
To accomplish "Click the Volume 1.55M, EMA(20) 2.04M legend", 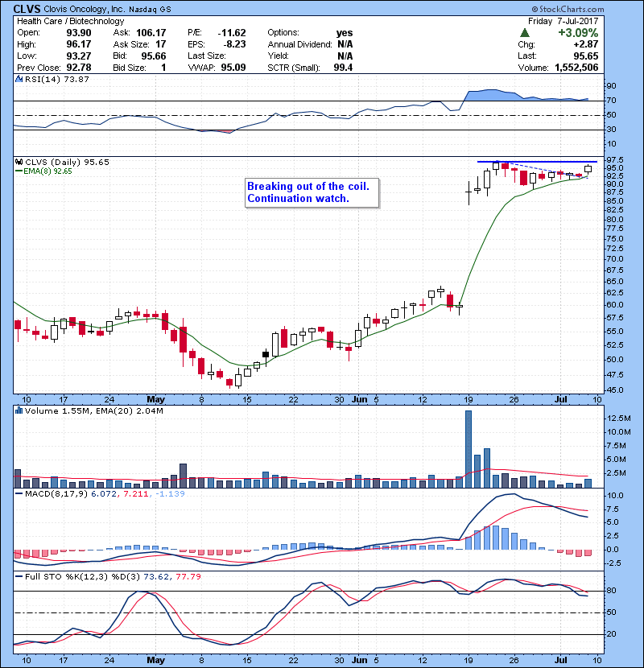I will tap(93, 410).
